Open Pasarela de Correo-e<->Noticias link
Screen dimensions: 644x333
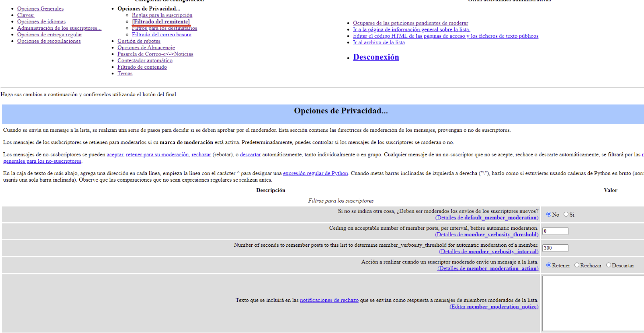155,54
